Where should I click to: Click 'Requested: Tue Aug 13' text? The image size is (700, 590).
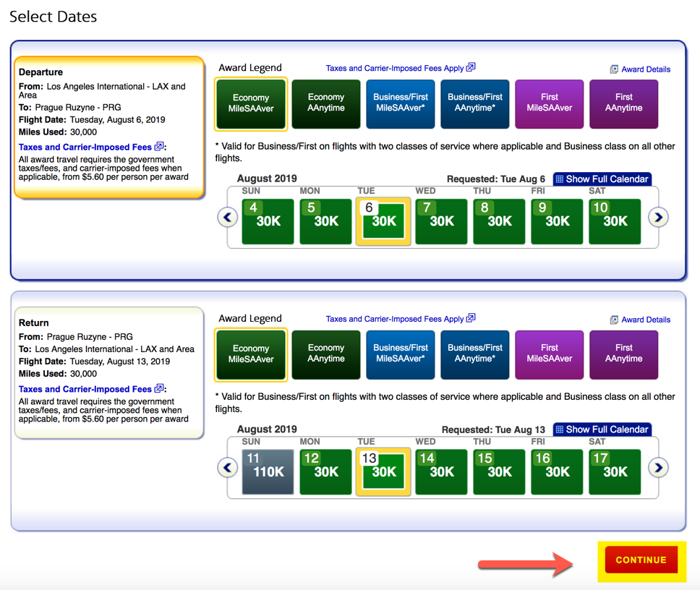click(x=493, y=429)
